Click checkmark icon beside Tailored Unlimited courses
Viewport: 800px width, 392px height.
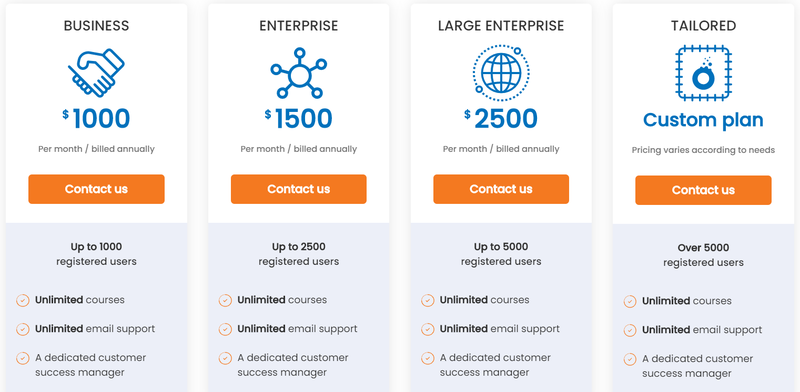(630, 301)
